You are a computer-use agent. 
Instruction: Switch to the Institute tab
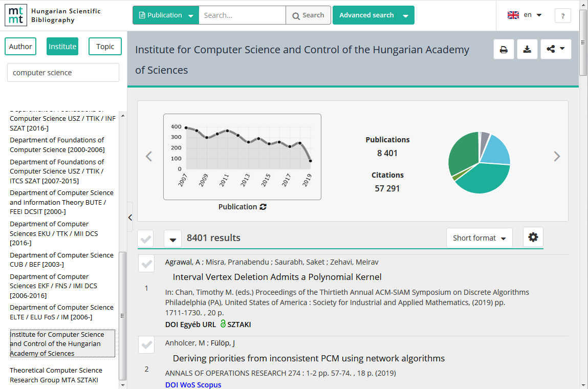(62, 47)
